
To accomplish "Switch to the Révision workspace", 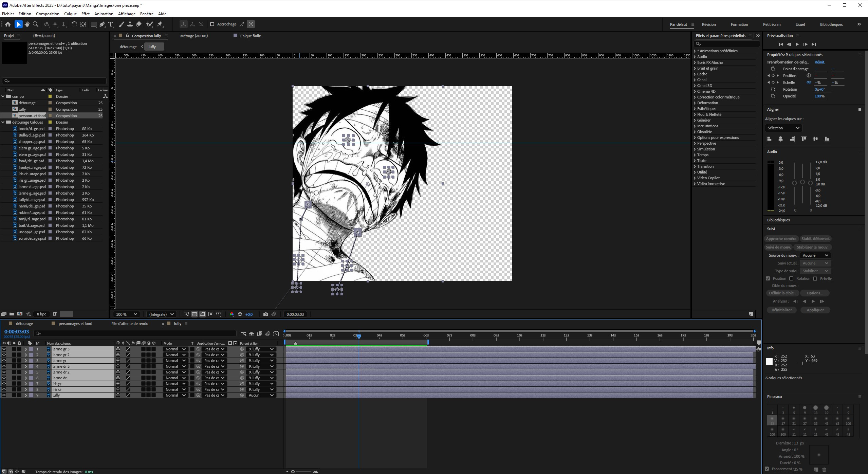I will (x=708, y=24).
